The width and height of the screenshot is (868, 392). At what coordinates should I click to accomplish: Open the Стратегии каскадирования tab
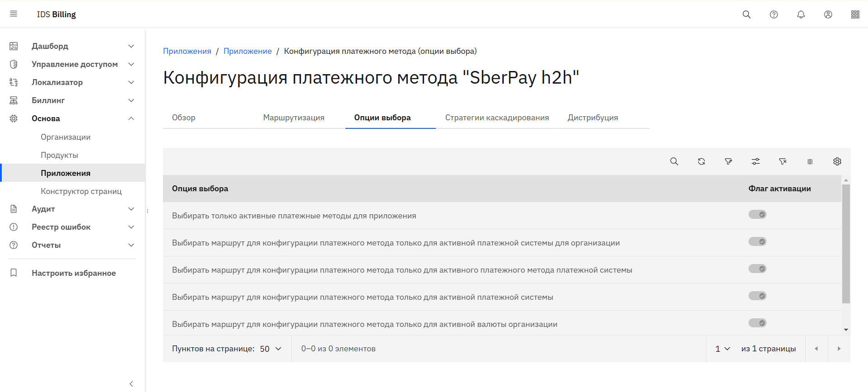tap(496, 118)
